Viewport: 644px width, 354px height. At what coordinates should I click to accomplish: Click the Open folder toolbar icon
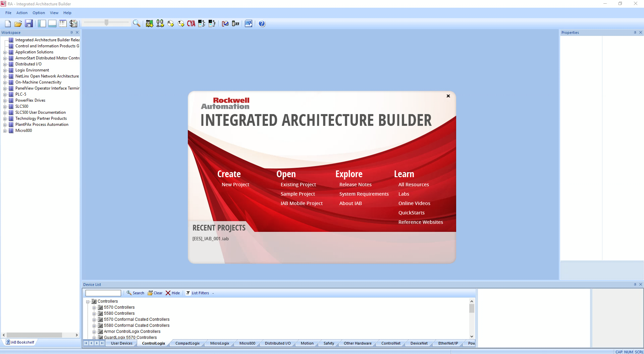pyautogui.click(x=18, y=23)
